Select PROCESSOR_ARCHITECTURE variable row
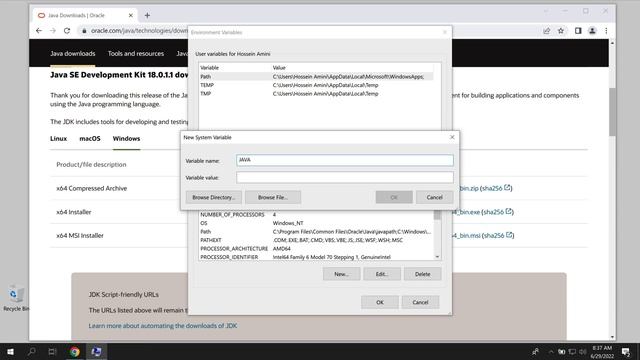640x360 pixels. click(x=316, y=248)
